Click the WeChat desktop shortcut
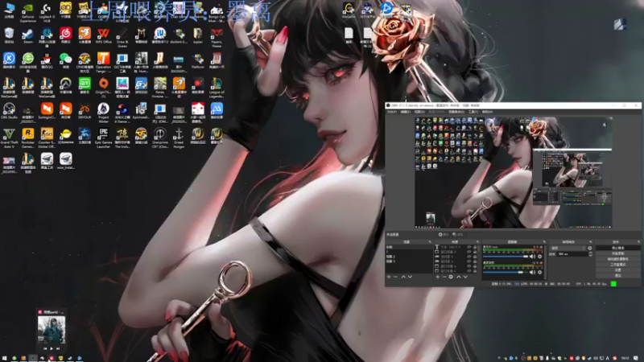 [66, 61]
